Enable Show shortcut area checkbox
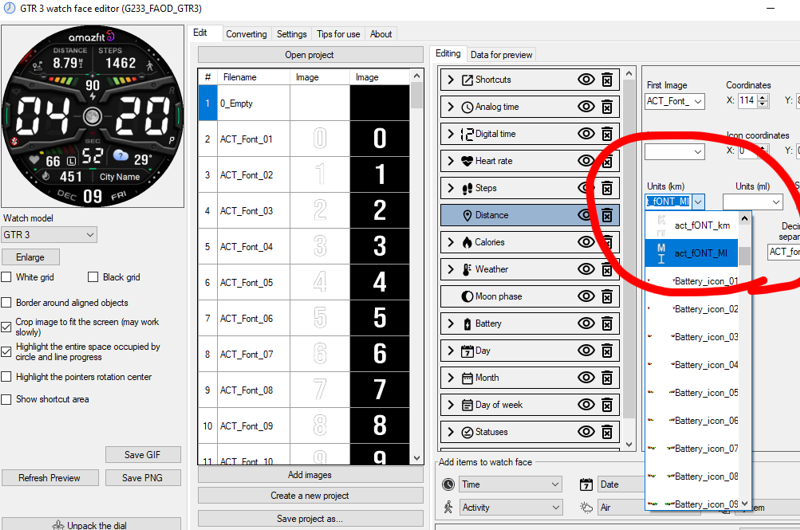 [x=7, y=399]
